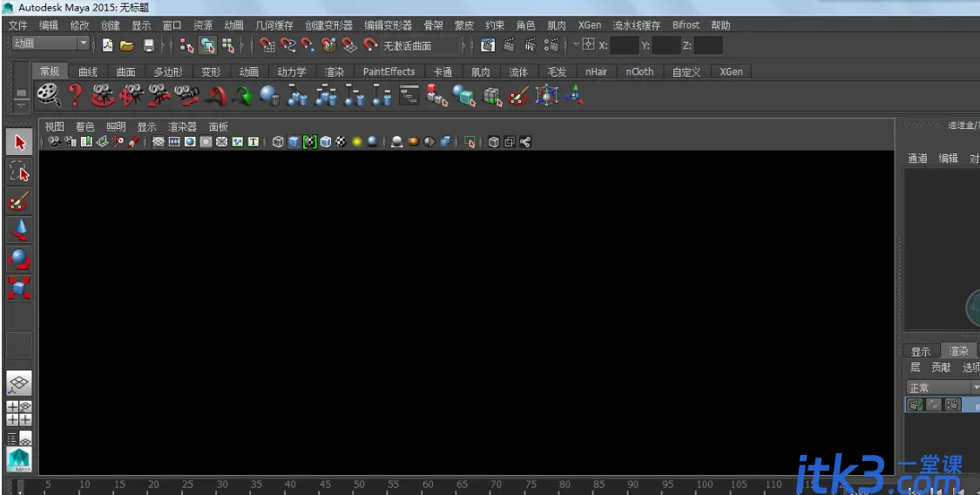Click the Make Live magnet icon
The image size is (980, 495).
tap(370, 45)
